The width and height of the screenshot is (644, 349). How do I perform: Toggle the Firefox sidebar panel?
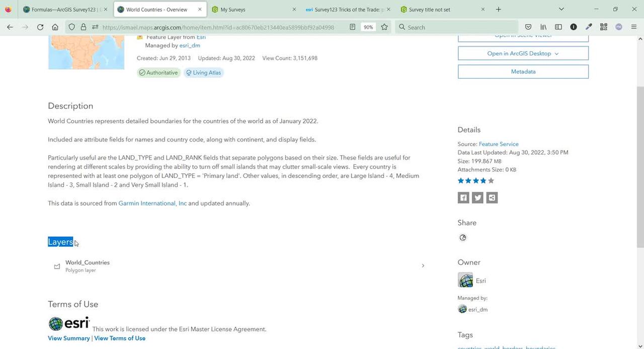[x=558, y=27]
